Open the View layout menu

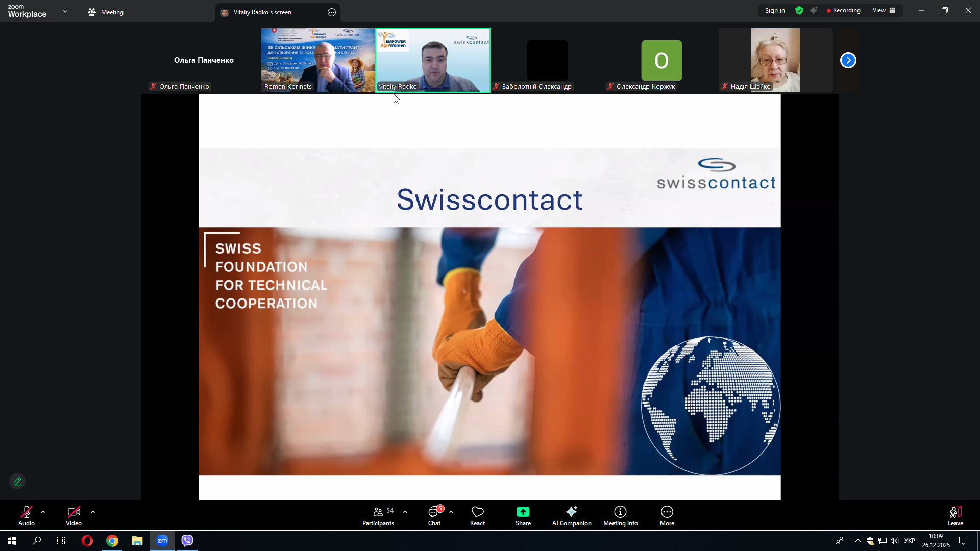pyautogui.click(x=884, y=10)
